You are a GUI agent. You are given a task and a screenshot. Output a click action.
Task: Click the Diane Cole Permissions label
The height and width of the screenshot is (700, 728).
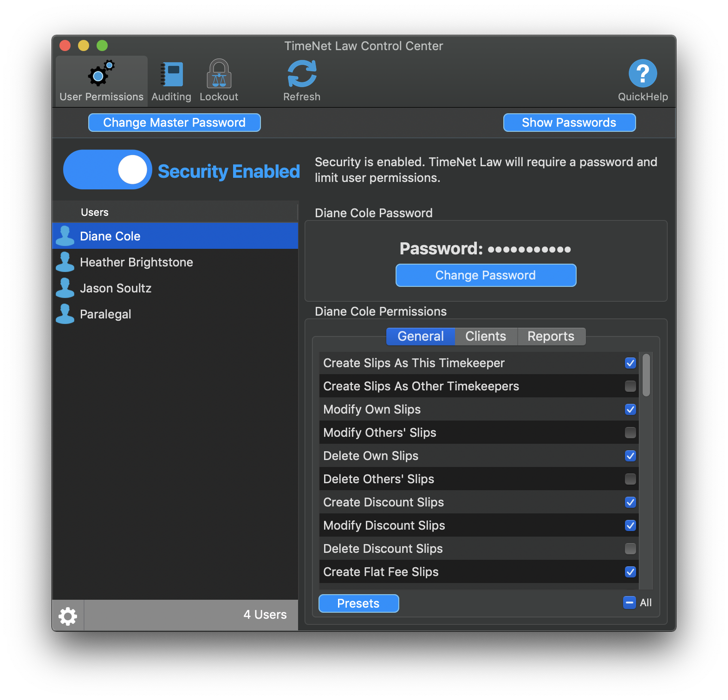381,311
